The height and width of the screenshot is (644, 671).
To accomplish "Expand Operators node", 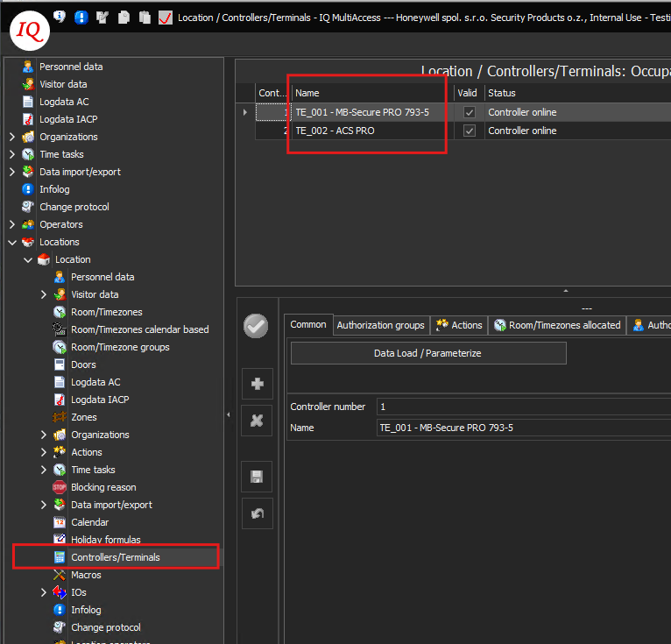I will click(12, 224).
